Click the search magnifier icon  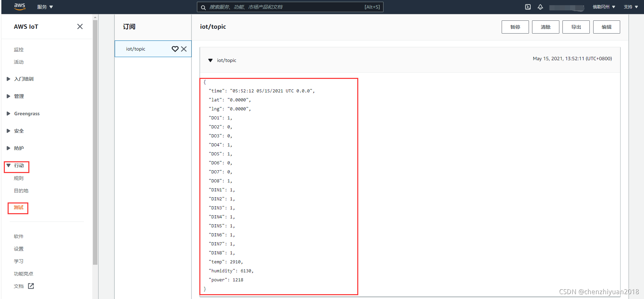tap(203, 7)
